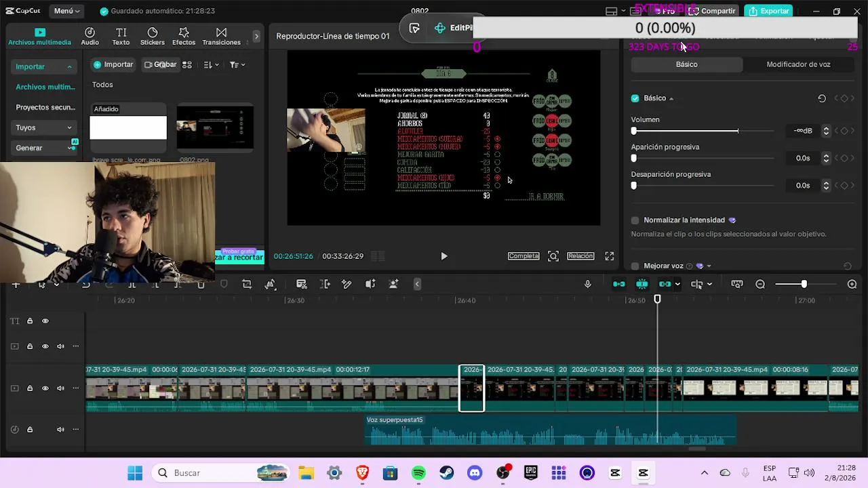
Task: Click the Exportar button
Action: [769, 11]
